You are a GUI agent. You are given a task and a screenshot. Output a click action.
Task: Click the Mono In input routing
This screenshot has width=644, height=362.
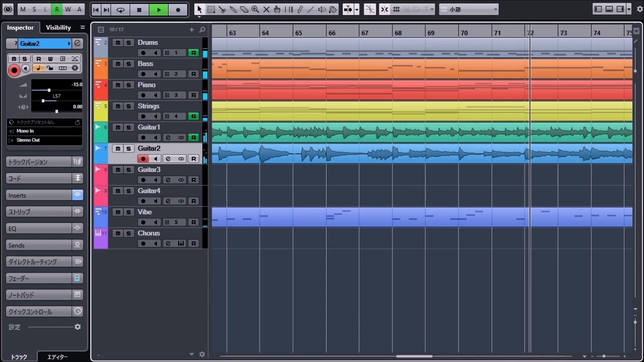(x=45, y=131)
